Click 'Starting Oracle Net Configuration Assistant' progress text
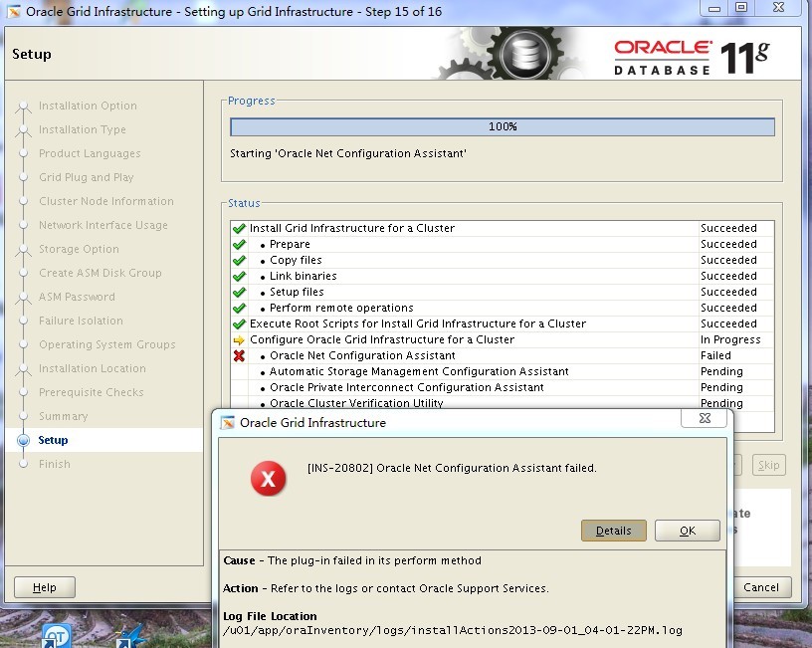Viewport: 812px width, 648px height. point(348,154)
